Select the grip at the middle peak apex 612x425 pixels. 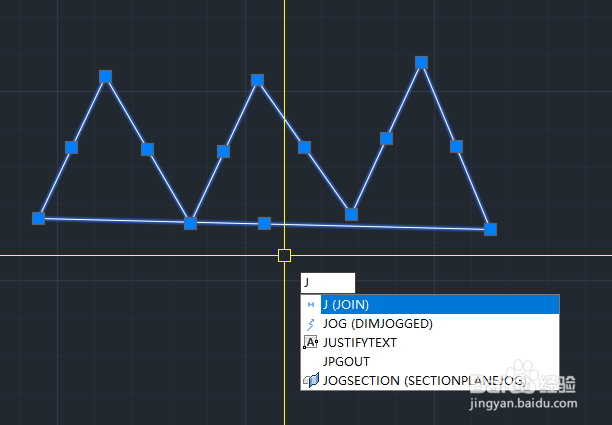coord(257,80)
